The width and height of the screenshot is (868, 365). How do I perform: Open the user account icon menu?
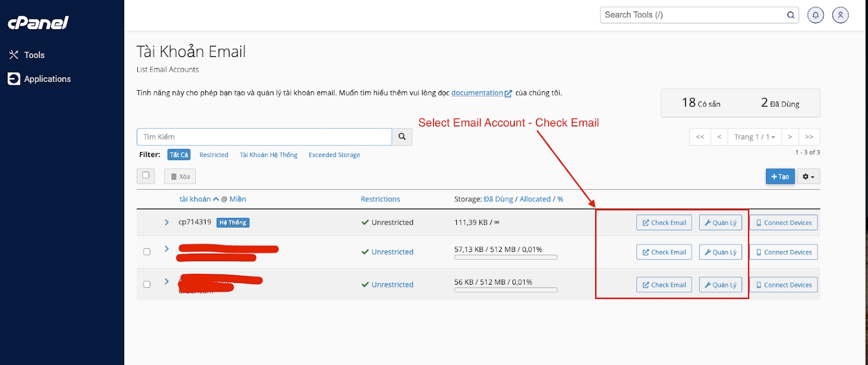pos(840,15)
